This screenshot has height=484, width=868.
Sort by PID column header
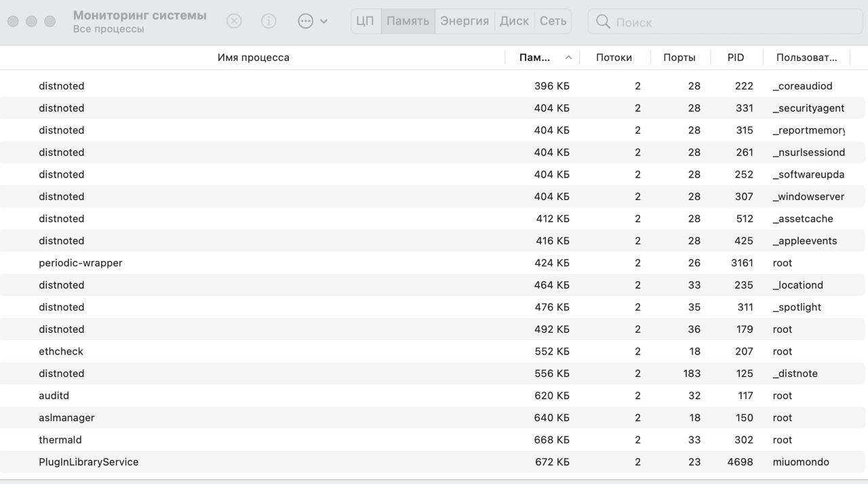(736, 58)
